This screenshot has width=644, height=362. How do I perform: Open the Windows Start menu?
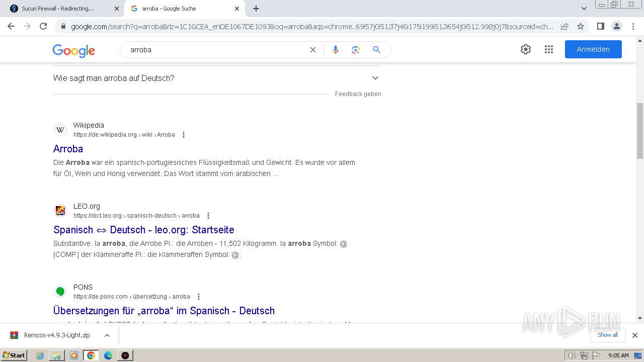14,355
